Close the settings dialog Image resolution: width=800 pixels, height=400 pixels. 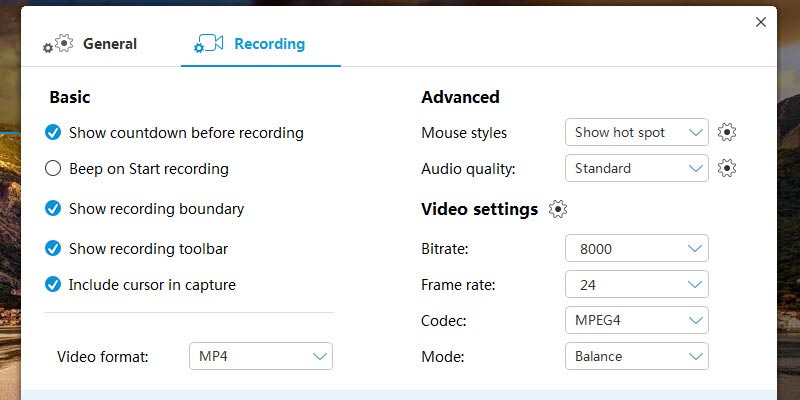(761, 21)
